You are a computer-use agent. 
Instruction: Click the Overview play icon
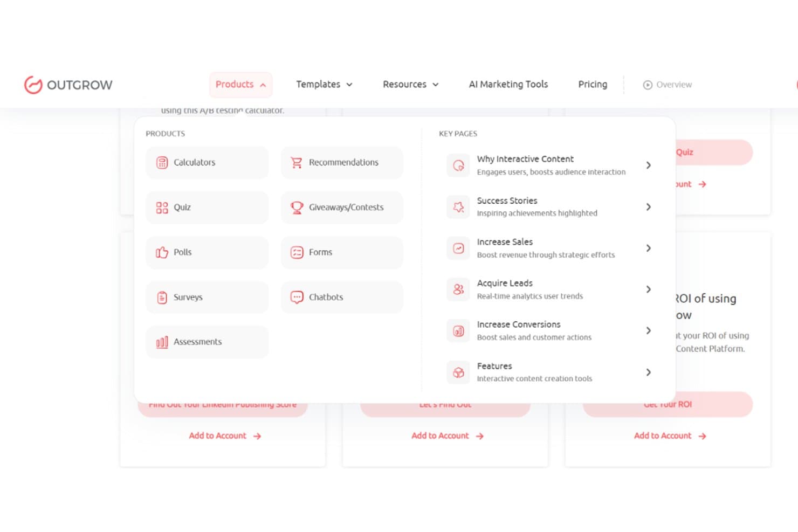648,85
